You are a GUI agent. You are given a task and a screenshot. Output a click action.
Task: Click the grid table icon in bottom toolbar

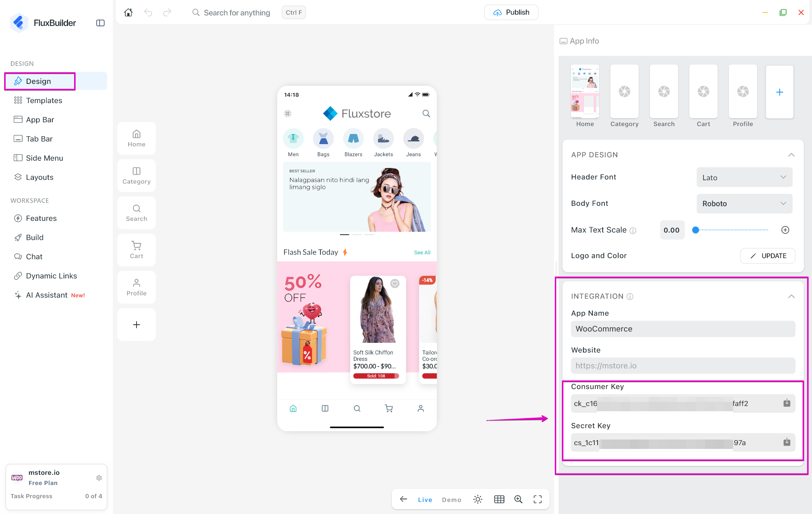tap(499, 499)
